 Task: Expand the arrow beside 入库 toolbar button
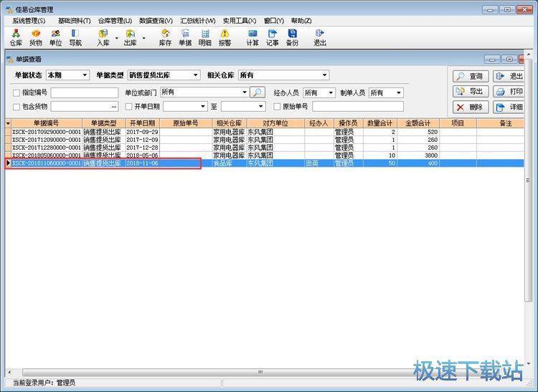coord(117,38)
